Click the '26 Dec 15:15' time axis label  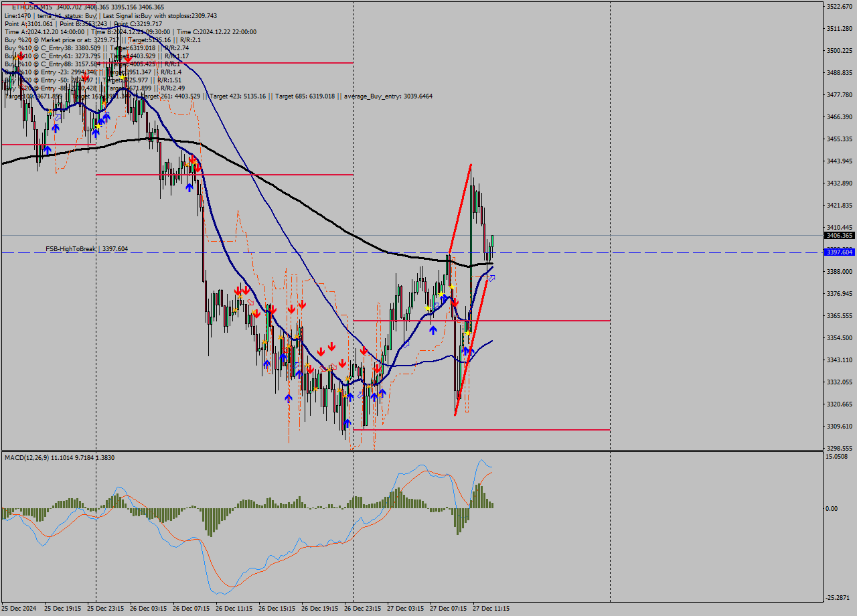277,609
